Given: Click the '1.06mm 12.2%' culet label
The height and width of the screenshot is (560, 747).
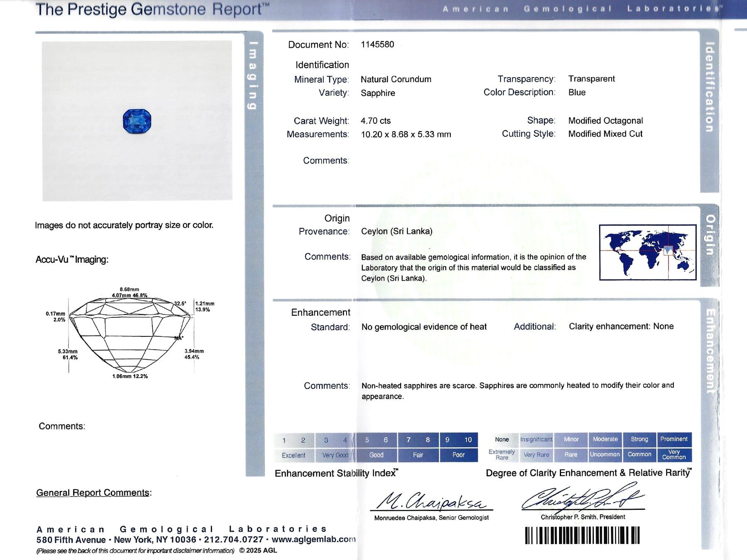Looking at the screenshot, I should pos(130,376).
